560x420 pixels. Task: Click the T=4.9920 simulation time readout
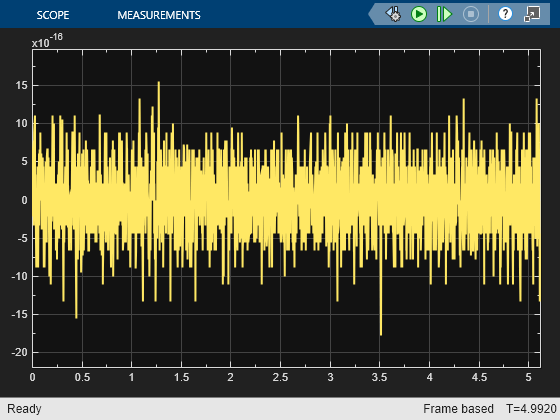point(531,409)
